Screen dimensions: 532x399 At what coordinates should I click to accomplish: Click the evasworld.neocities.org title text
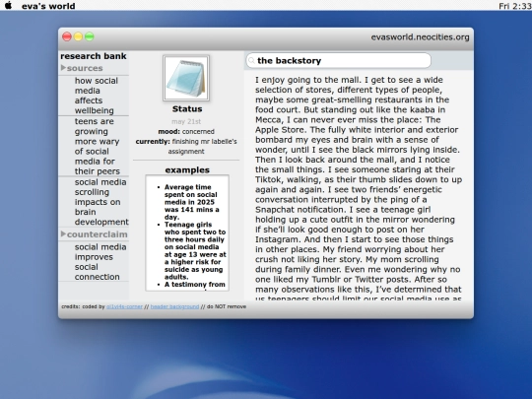click(420, 37)
